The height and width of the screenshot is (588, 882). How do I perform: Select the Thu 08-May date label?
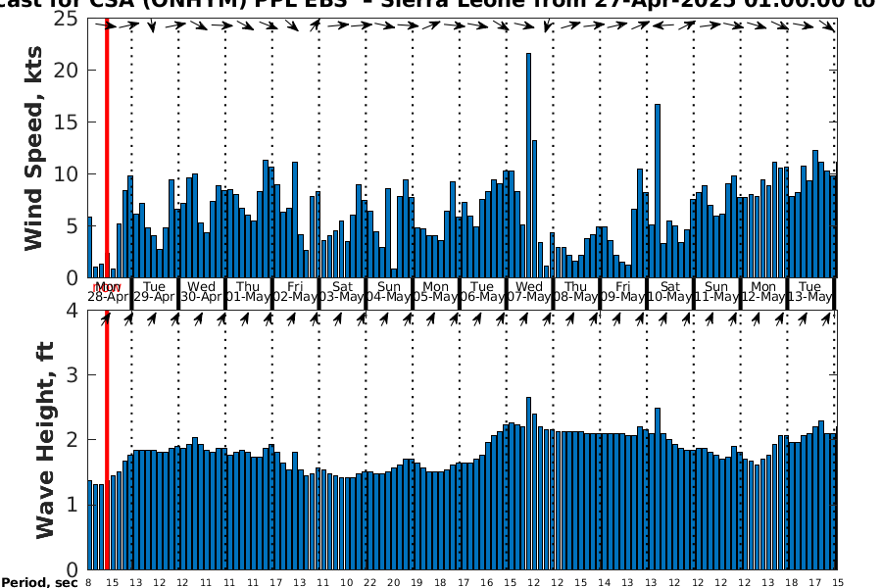pos(575,292)
